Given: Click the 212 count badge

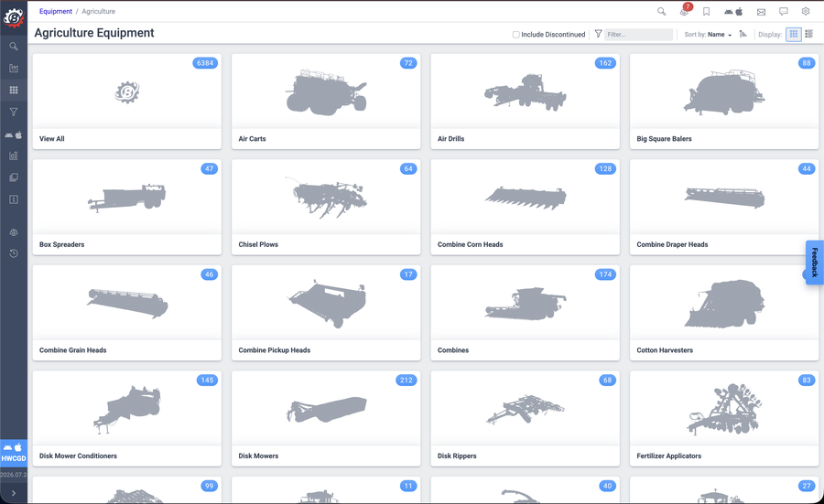Looking at the screenshot, I should click(x=407, y=381).
